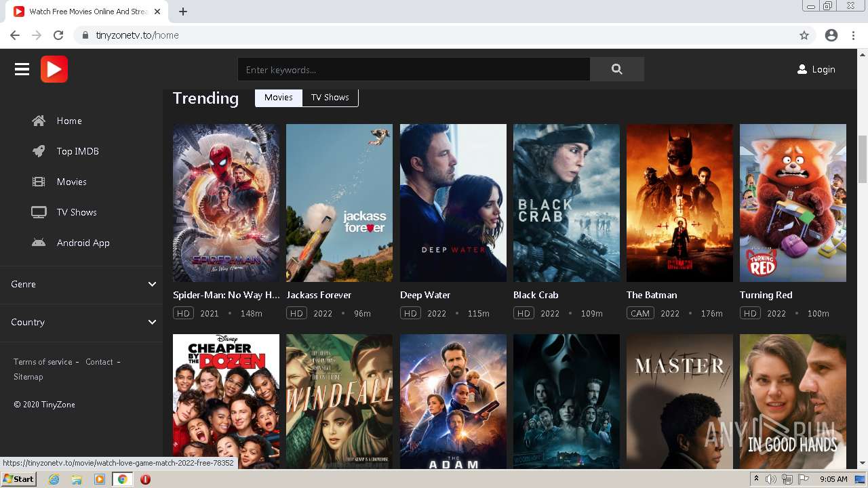Open Terms of service link
The image size is (868, 488).
(43, 362)
